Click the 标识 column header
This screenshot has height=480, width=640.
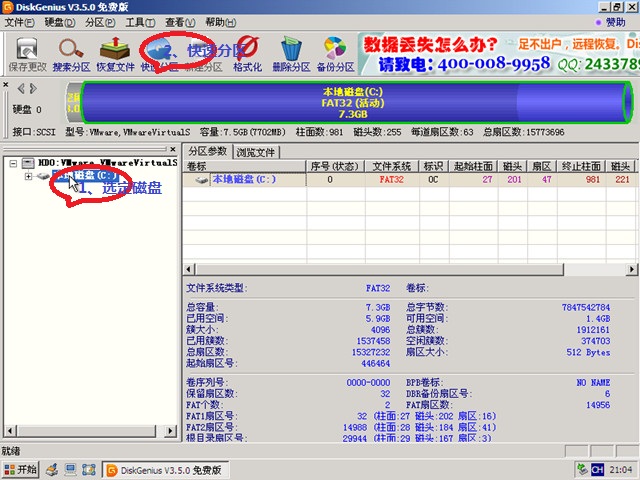click(x=434, y=167)
